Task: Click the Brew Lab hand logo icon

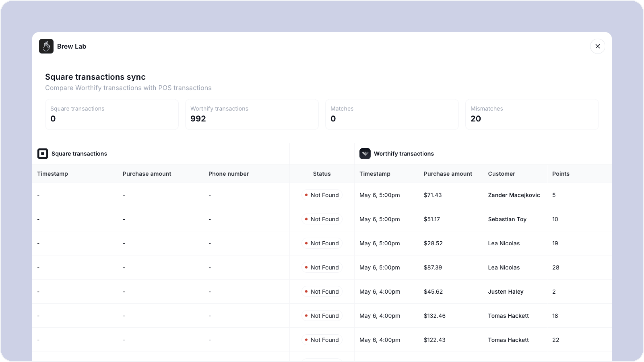Action: (x=46, y=46)
